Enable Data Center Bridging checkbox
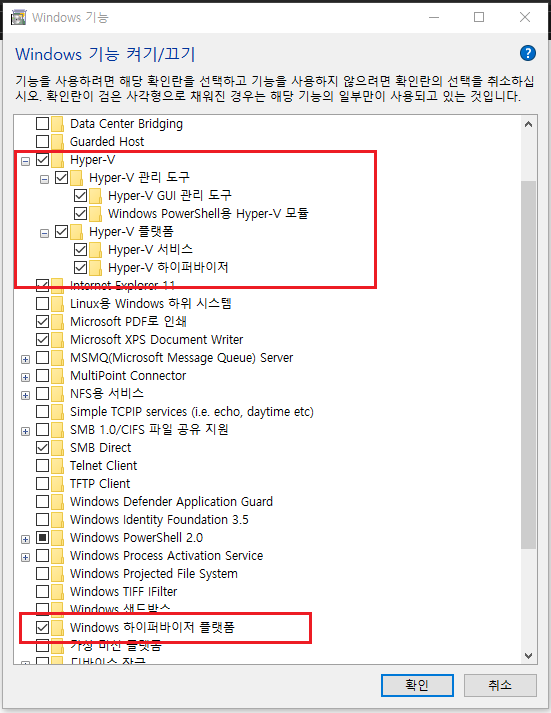This screenshot has height=713, width=551. (42, 123)
